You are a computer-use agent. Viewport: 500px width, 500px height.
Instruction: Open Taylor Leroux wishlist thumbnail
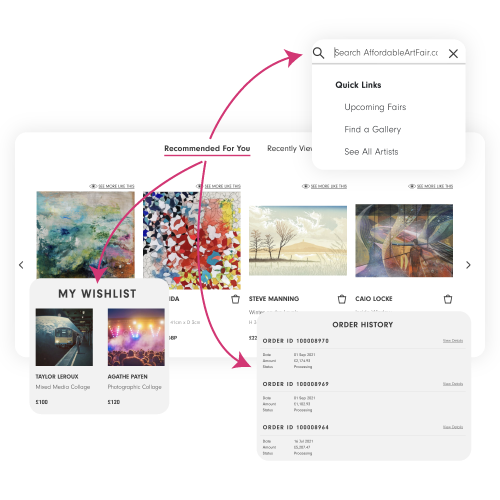pyautogui.click(x=64, y=337)
